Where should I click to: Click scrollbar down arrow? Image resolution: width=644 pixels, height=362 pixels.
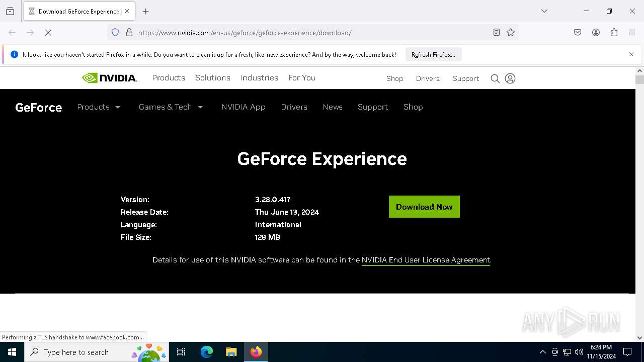639,338
